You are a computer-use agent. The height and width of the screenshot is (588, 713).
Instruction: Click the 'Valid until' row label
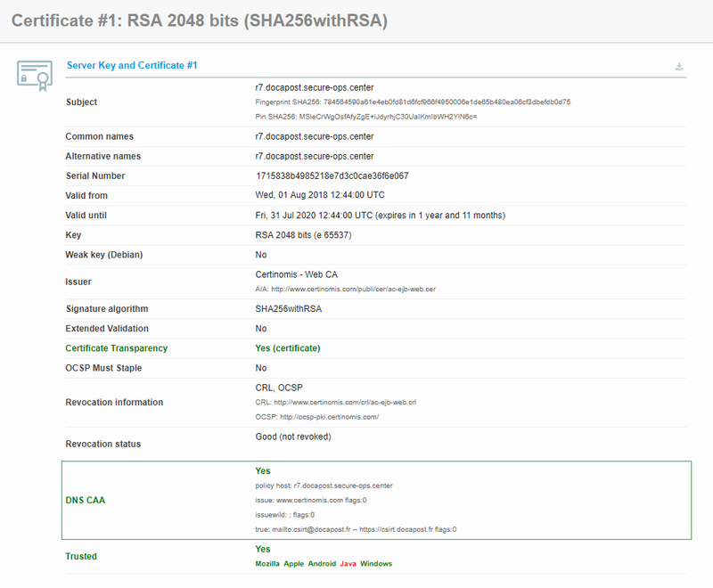(86, 216)
